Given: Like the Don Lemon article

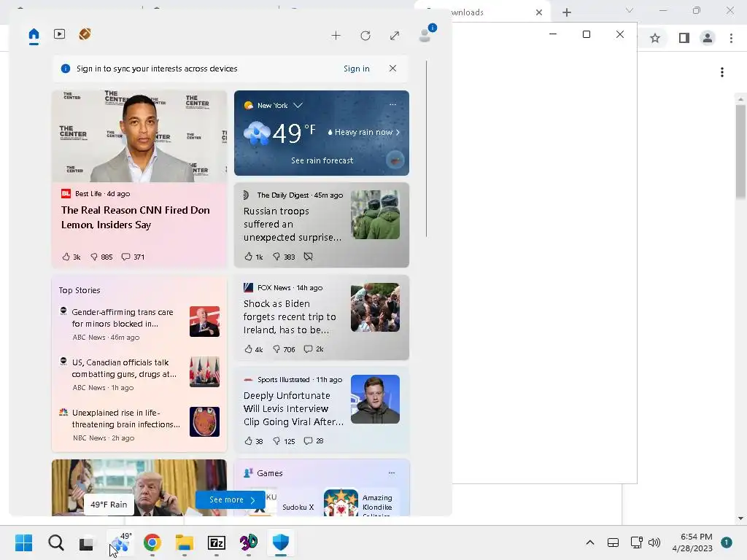Looking at the screenshot, I should click(x=71, y=257).
